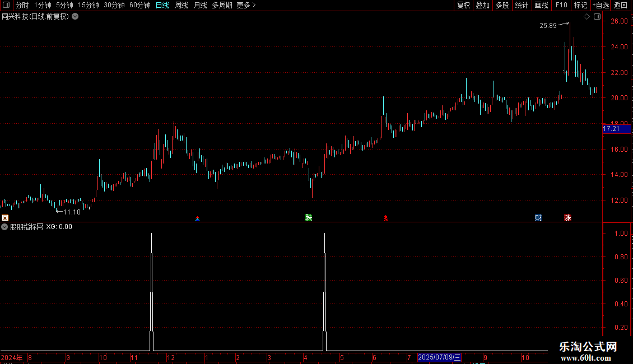
Task: Click the 25.89 high price label
Action: pos(548,25)
